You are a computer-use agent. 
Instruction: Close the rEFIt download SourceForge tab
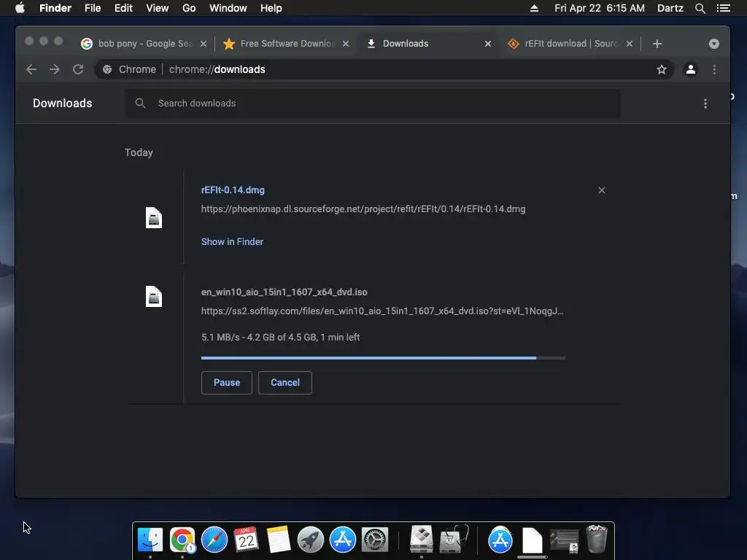point(630,44)
